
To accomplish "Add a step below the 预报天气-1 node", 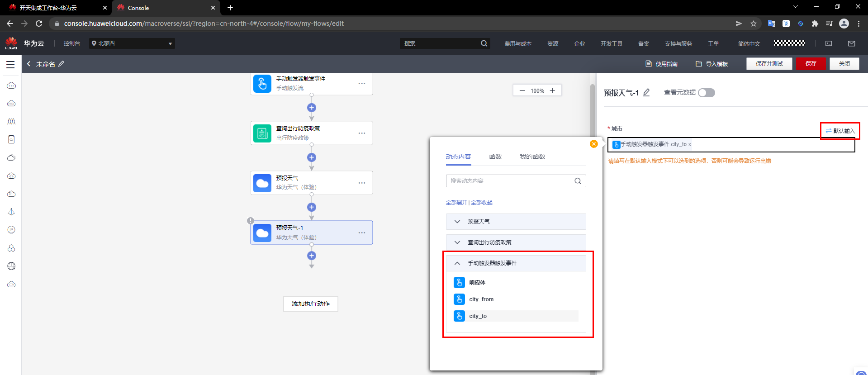I will click(x=312, y=256).
